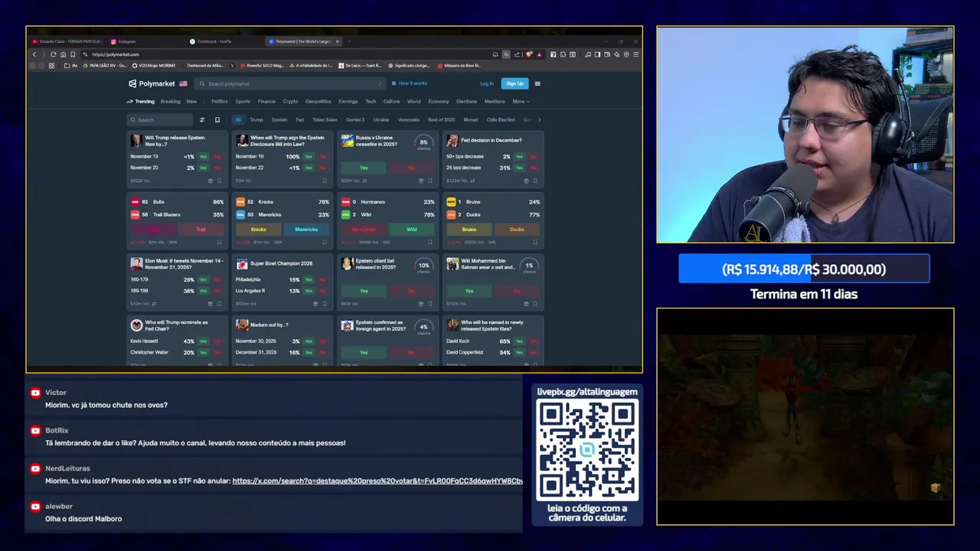Bookmark the Elon Musk tweets market
Viewport: 980px width, 551px height.
tap(219, 304)
